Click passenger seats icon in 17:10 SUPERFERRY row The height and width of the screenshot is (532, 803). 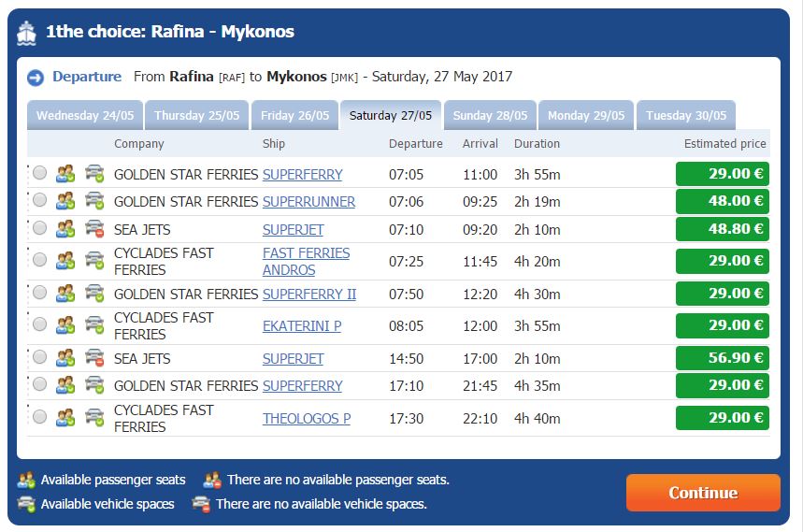point(65,385)
